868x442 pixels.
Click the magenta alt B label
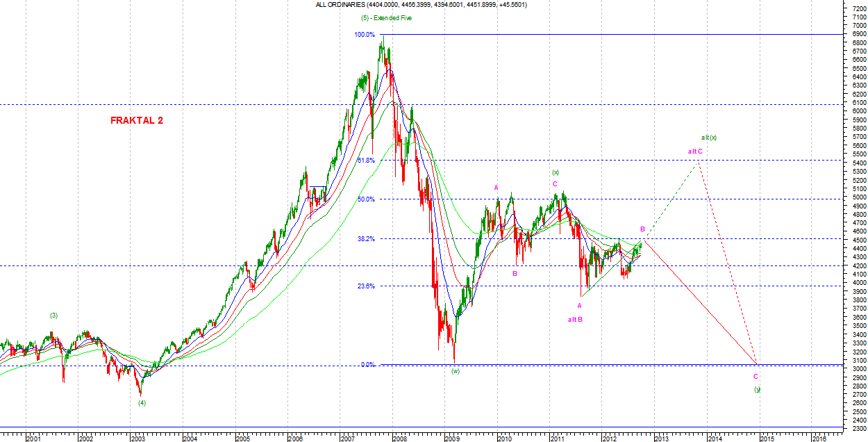(574, 319)
